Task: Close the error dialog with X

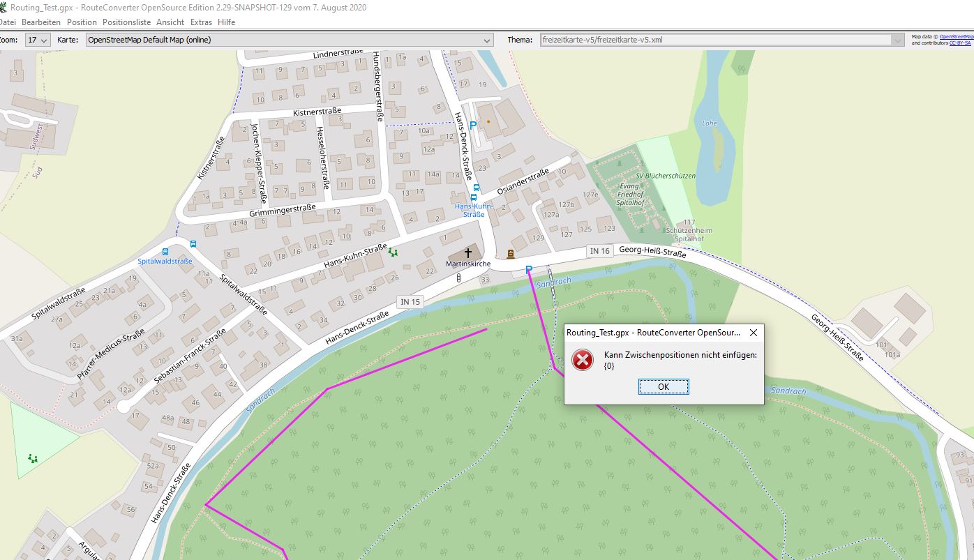Action: point(753,333)
